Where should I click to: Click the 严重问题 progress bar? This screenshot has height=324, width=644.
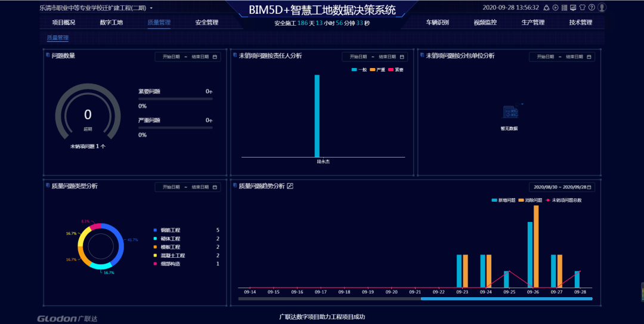click(x=175, y=128)
